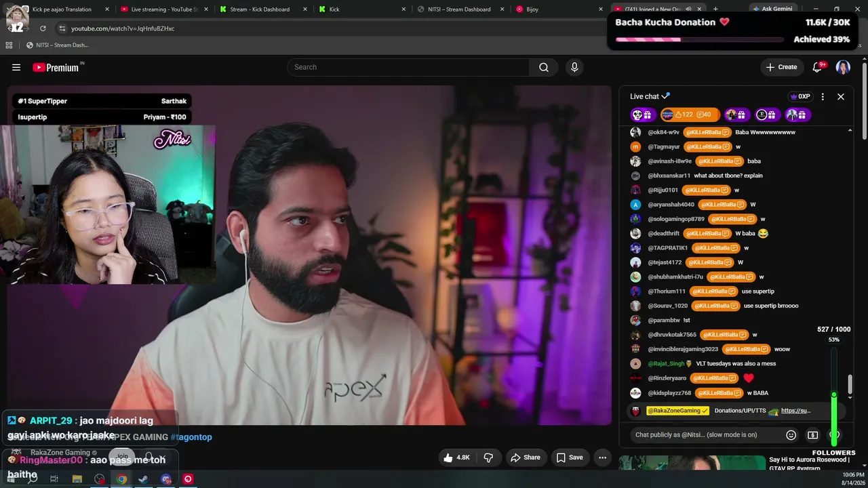This screenshot has width=868, height=488.
Task: Open File Explorer from the taskbar
Action: (x=77, y=479)
